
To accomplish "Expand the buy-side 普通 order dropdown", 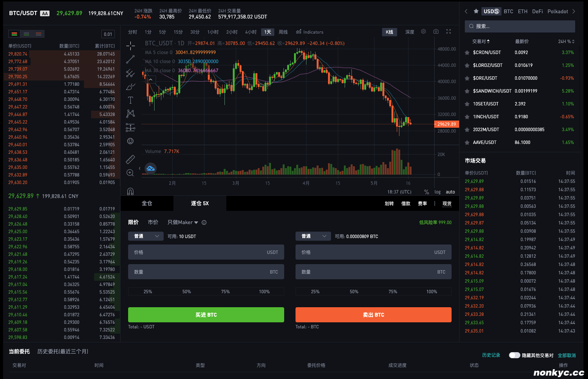I will (x=146, y=236).
